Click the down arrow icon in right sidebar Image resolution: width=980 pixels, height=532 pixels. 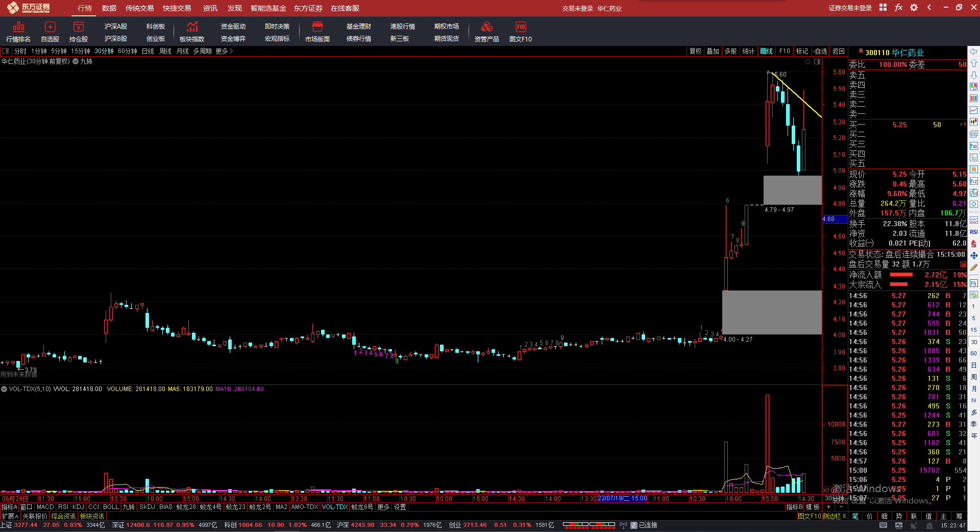point(974,75)
